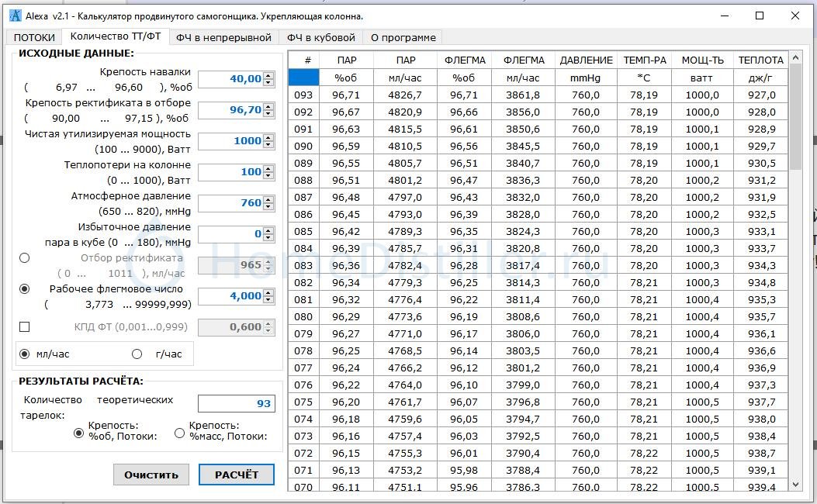Select row number 090 cell
The image size is (817, 504).
303,147
